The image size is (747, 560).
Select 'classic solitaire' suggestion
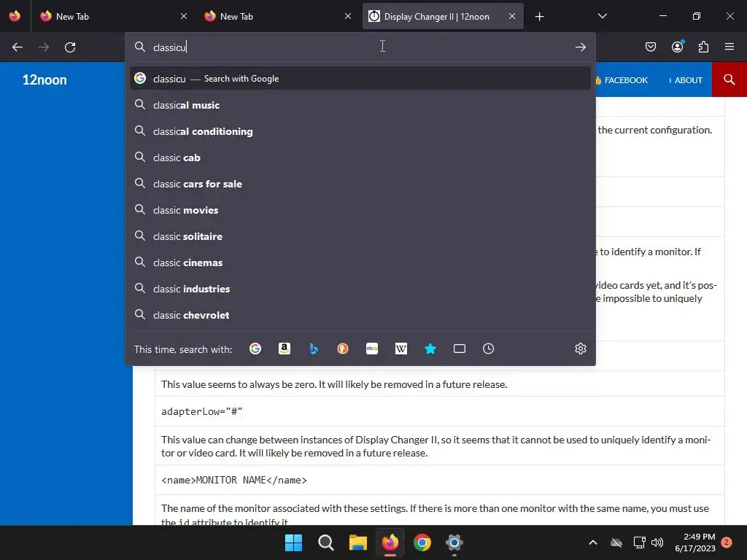pos(360,236)
